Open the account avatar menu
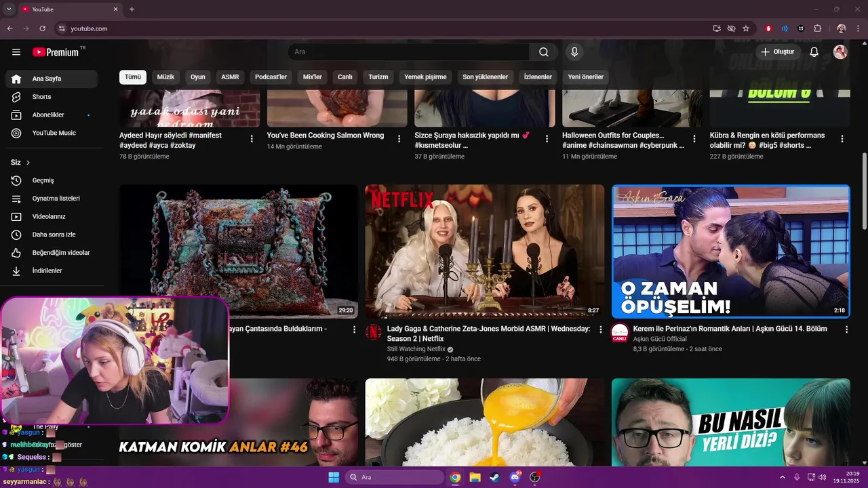The height and width of the screenshot is (488, 868). [840, 52]
